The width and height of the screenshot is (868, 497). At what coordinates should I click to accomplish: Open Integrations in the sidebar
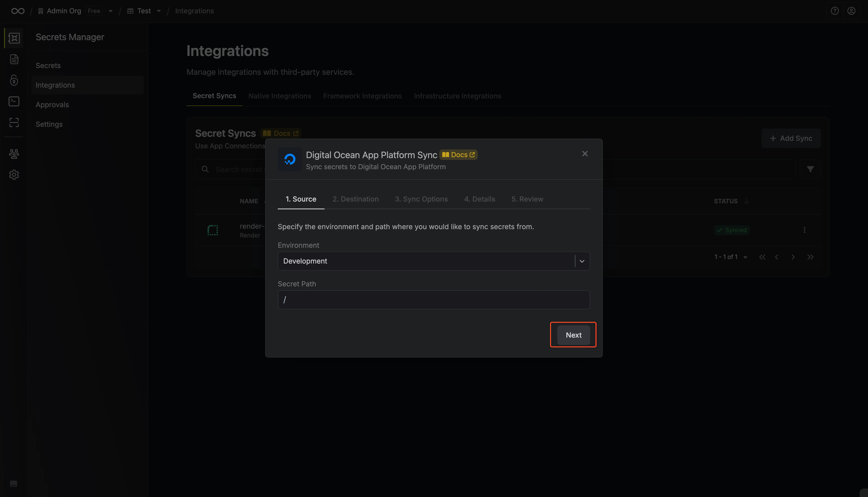(x=87, y=85)
